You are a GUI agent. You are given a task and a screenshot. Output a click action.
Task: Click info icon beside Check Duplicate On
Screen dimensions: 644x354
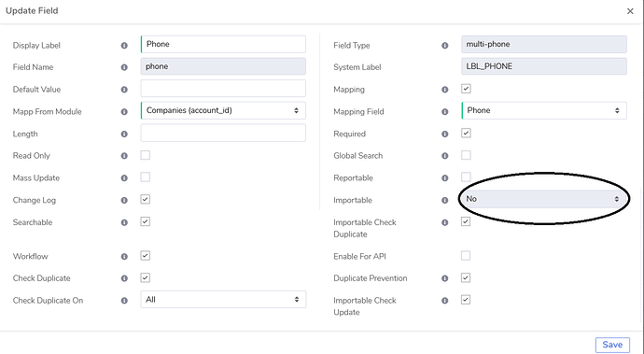coord(124,301)
